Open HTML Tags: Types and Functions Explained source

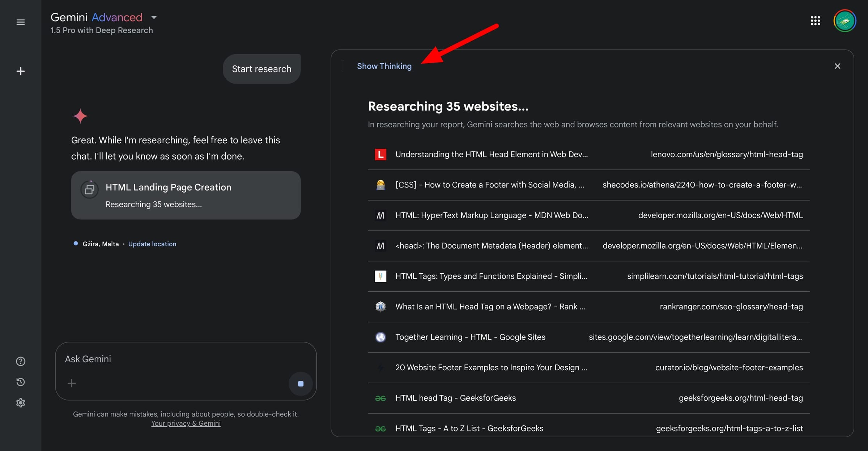pyautogui.click(x=491, y=276)
